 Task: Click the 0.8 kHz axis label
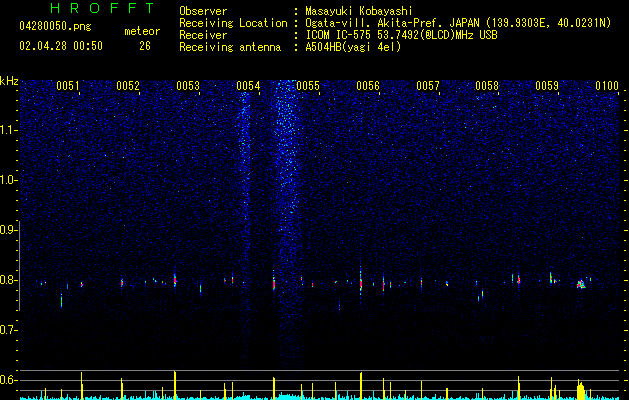tap(8, 280)
